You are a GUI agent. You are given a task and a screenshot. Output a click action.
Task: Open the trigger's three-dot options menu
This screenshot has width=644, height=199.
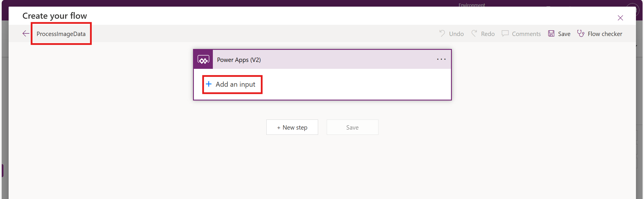pos(441,59)
